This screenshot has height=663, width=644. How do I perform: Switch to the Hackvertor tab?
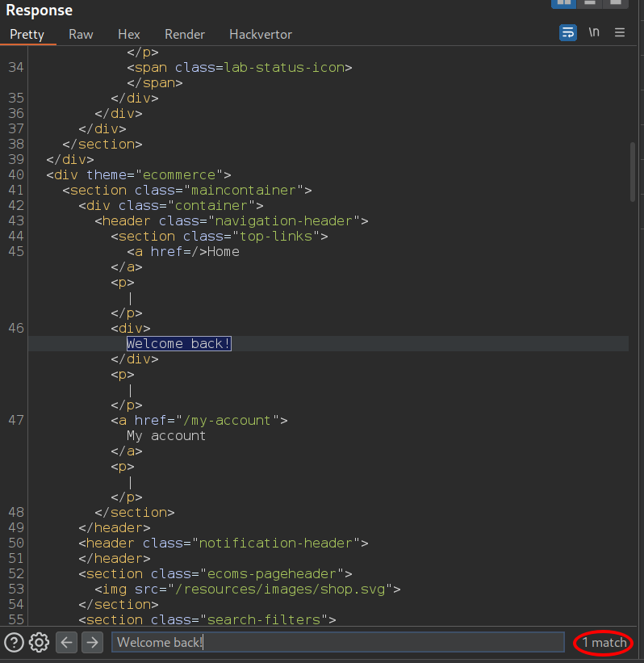(x=261, y=35)
